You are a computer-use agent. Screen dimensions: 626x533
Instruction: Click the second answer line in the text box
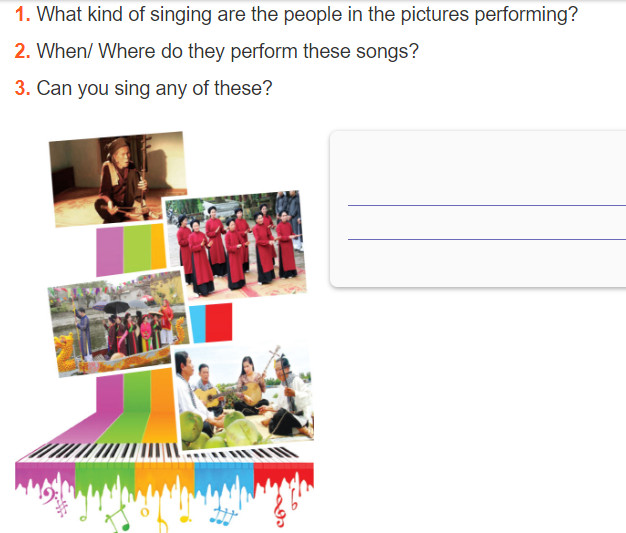[487, 239]
